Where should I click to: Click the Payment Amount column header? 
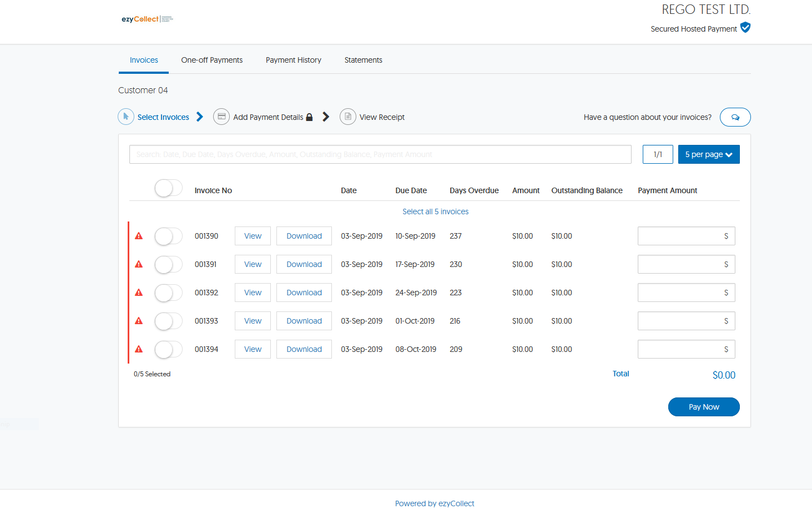(x=667, y=190)
